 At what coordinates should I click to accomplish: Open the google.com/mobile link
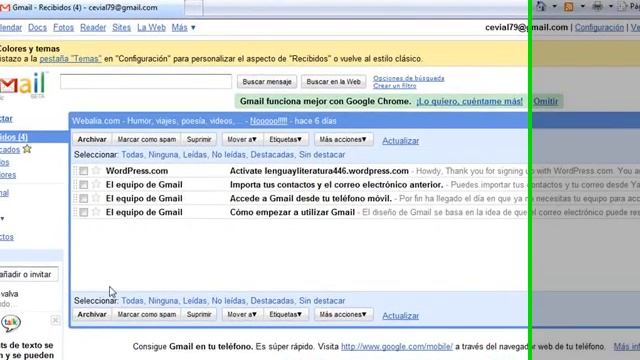click(x=397, y=347)
